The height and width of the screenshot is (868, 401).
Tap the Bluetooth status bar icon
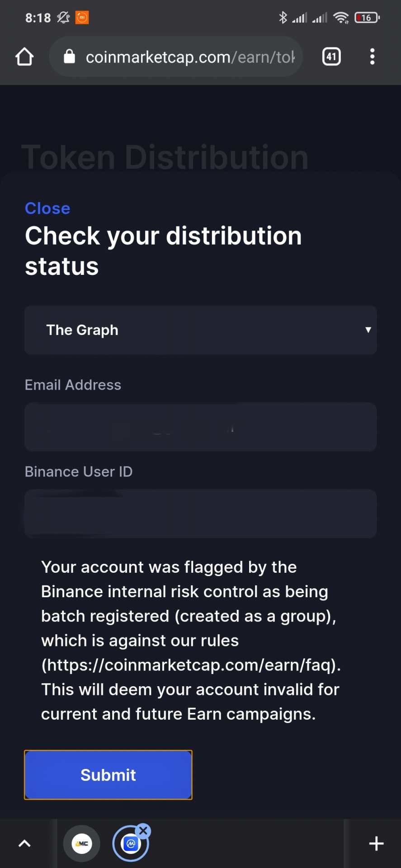tap(283, 18)
